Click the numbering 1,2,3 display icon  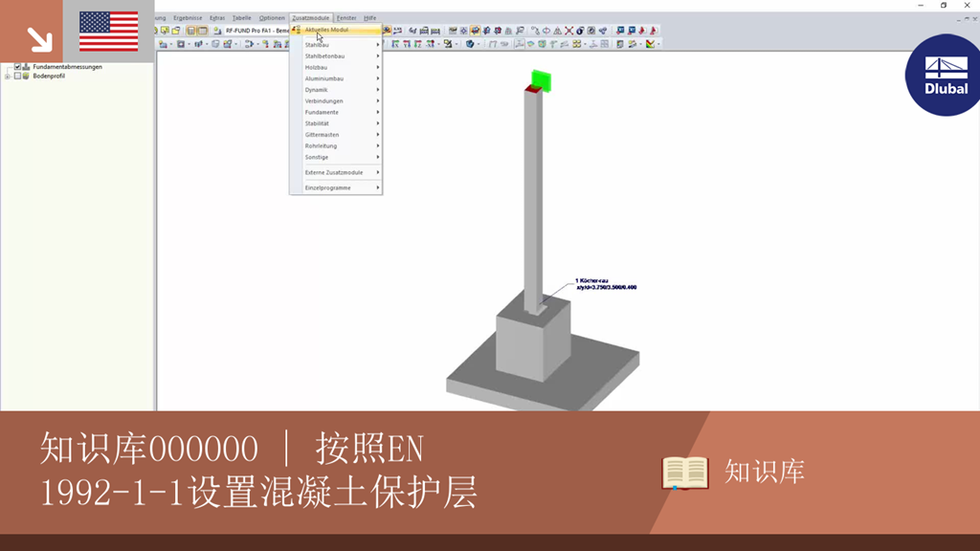point(397,31)
